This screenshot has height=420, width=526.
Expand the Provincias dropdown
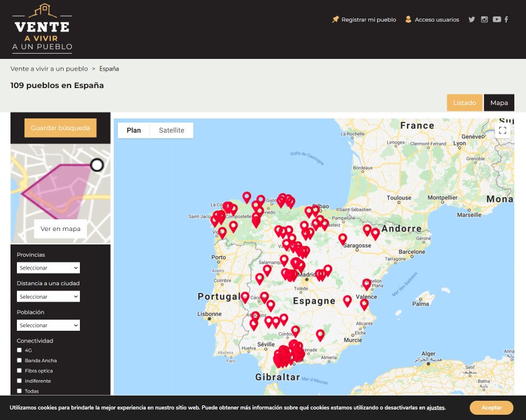point(48,268)
